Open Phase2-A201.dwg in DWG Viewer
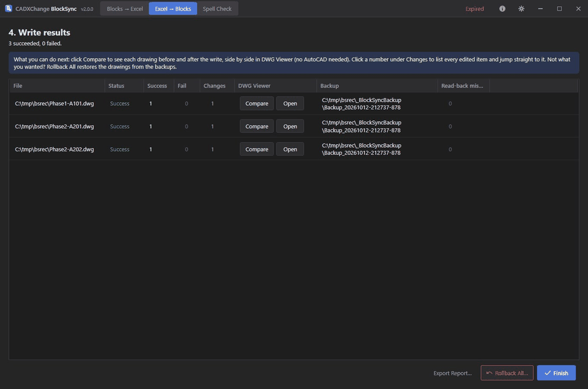Screen dimensions: 588x389 (x=290, y=126)
